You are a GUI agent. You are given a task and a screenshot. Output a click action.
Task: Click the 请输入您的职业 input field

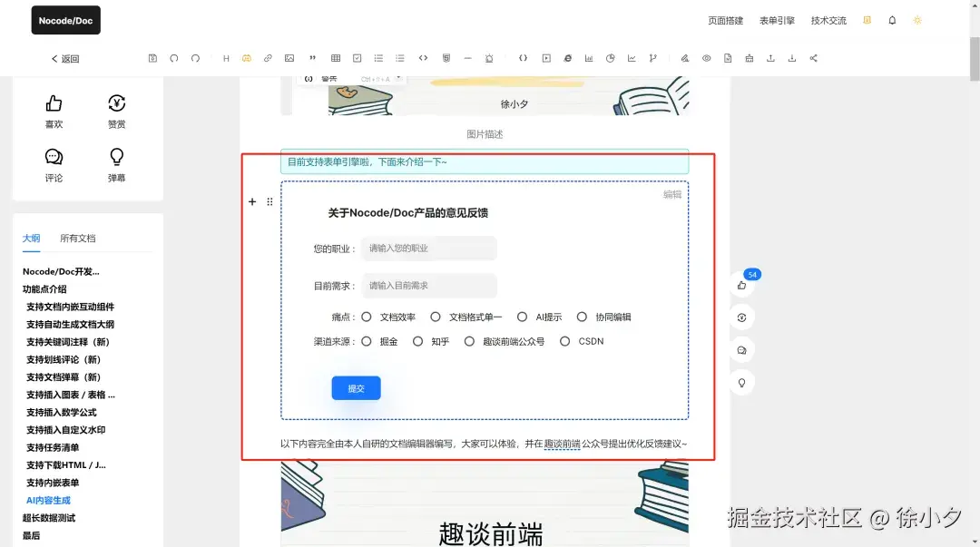pyautogui.click(x=428, y=248)
